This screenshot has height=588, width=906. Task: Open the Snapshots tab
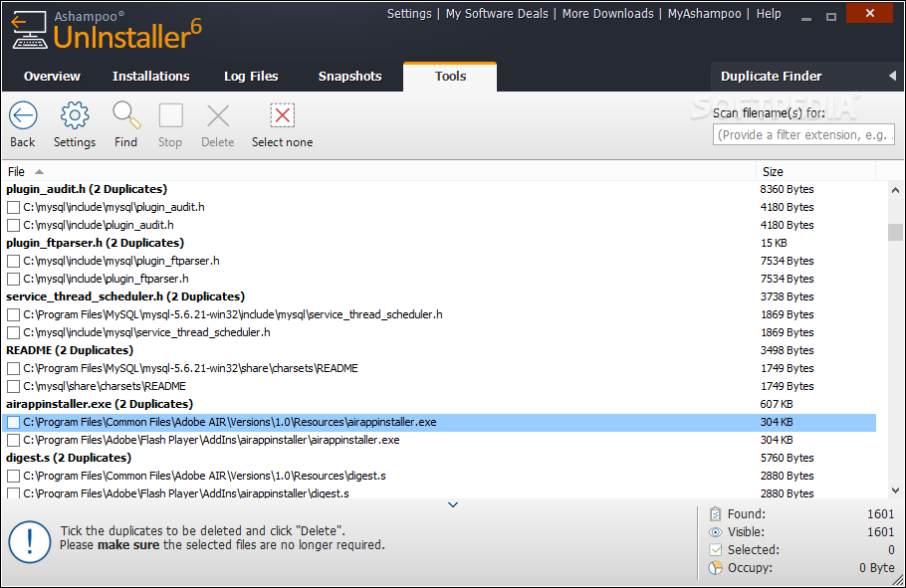coord(350,77)
